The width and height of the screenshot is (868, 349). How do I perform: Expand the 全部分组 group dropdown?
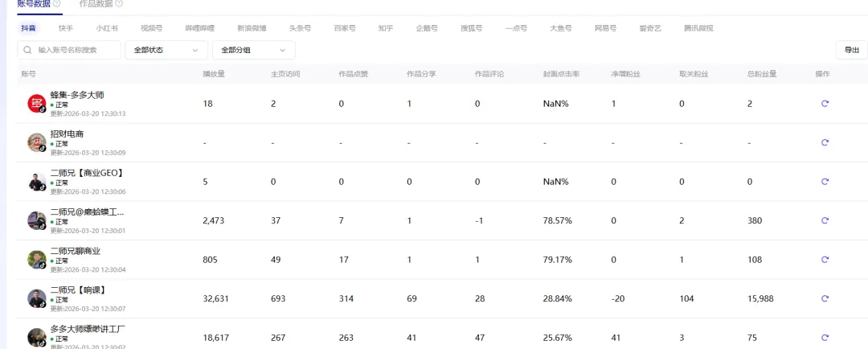click(x=253, y=50)
